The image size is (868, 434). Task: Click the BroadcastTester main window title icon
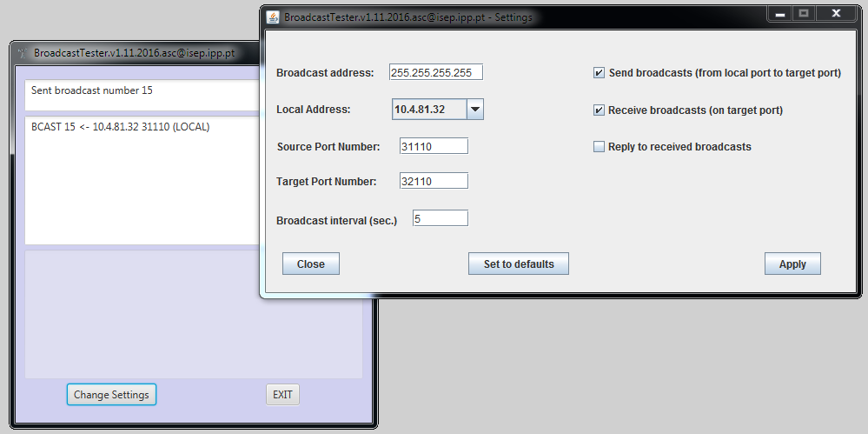coord(22,53)
